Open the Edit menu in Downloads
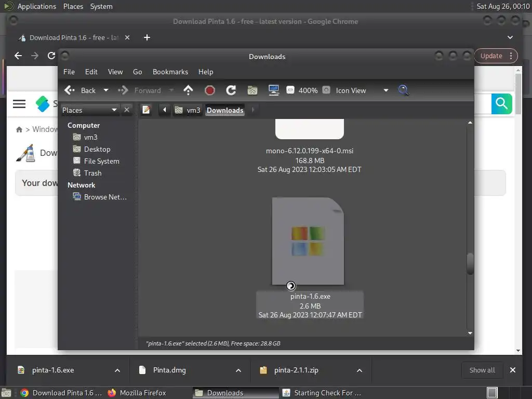 click(91, 72)
